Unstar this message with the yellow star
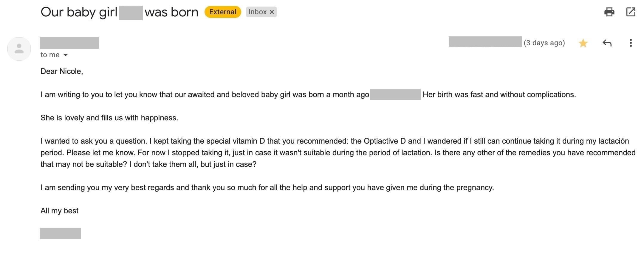 click(x=583, y=43)
